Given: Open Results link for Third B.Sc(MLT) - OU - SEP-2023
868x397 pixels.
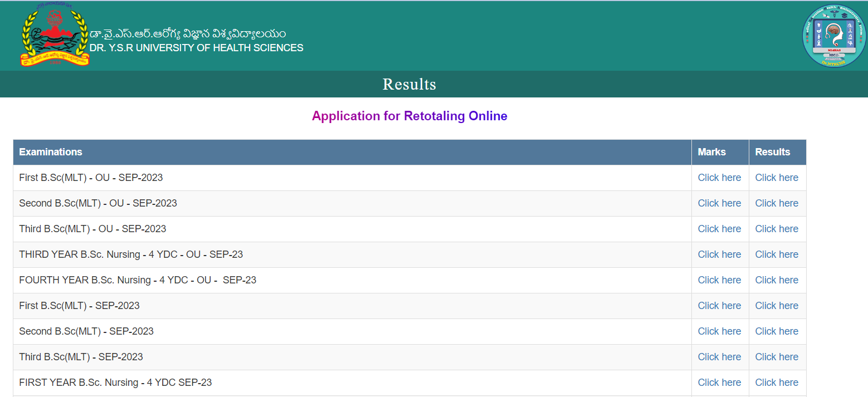Looking at the screenshot, I should [777, 229].
